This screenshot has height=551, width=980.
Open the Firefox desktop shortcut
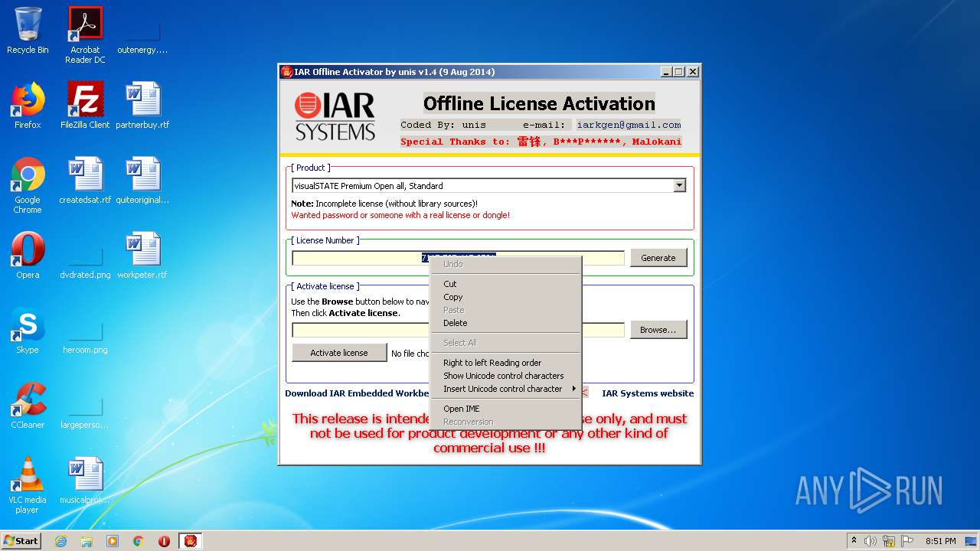28,106
